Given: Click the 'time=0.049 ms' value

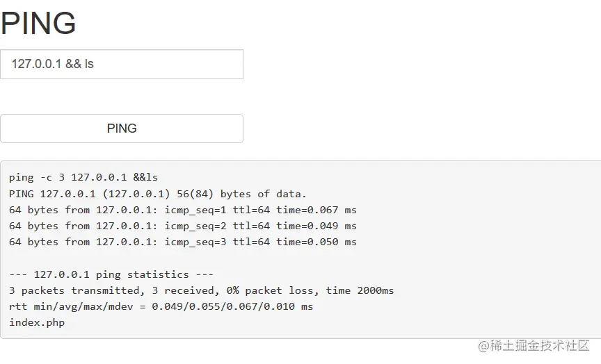Looking at the screenshot, I should pos(316,226).
